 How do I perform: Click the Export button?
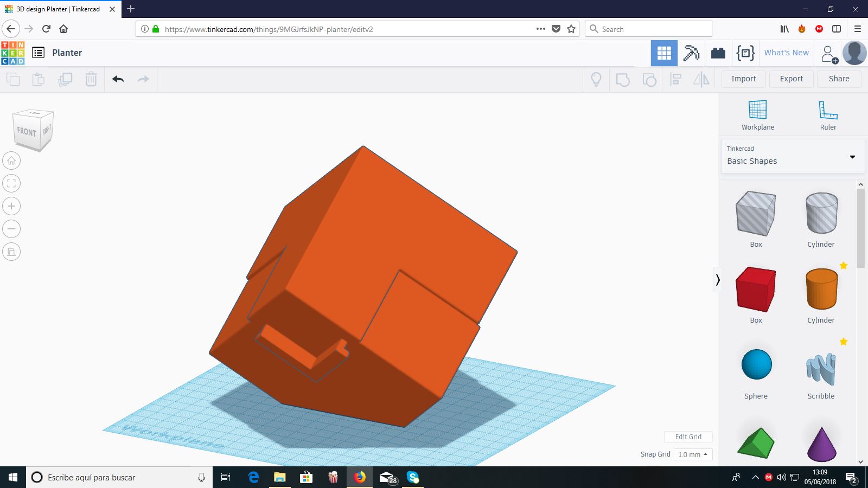(791, 79)
